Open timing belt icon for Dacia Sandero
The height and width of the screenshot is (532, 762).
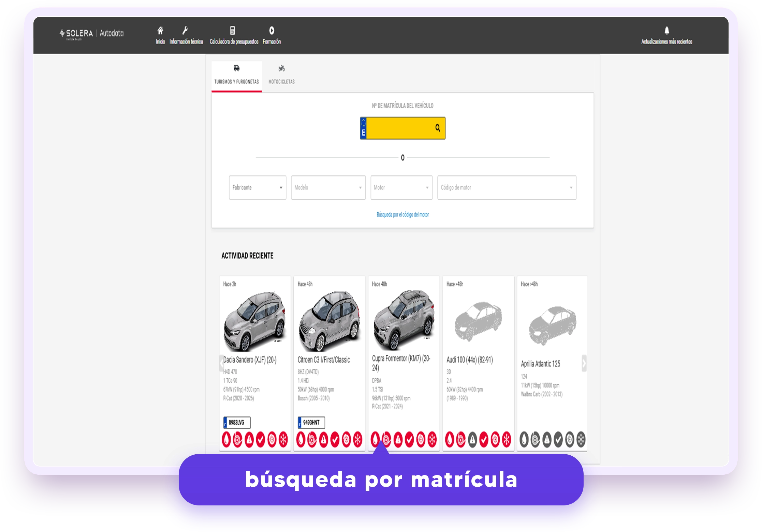(238, 439)
